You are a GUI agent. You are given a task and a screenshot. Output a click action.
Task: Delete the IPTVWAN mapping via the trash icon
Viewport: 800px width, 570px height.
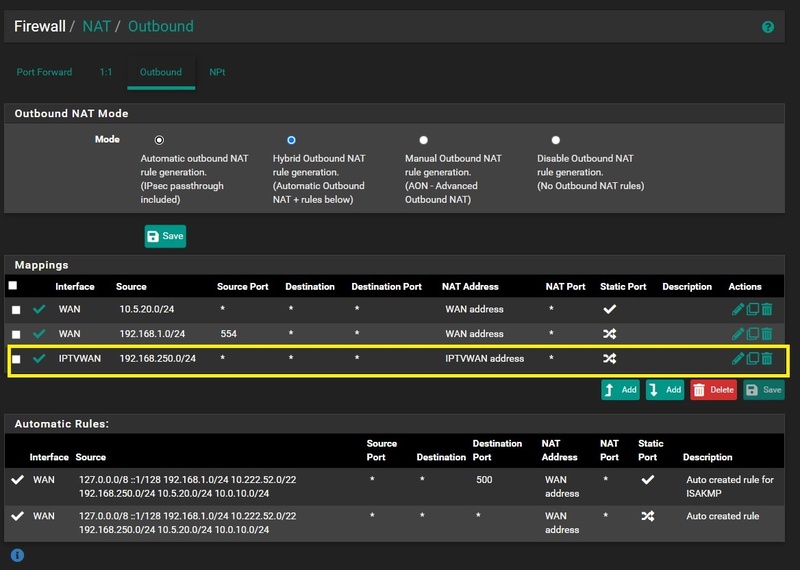coord(767,359)
